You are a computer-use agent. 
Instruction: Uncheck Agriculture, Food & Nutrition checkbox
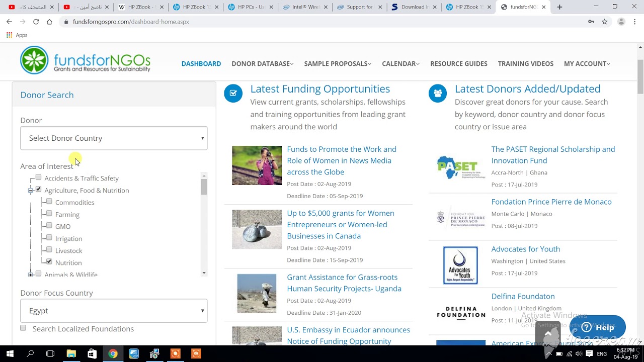point(38,190)
